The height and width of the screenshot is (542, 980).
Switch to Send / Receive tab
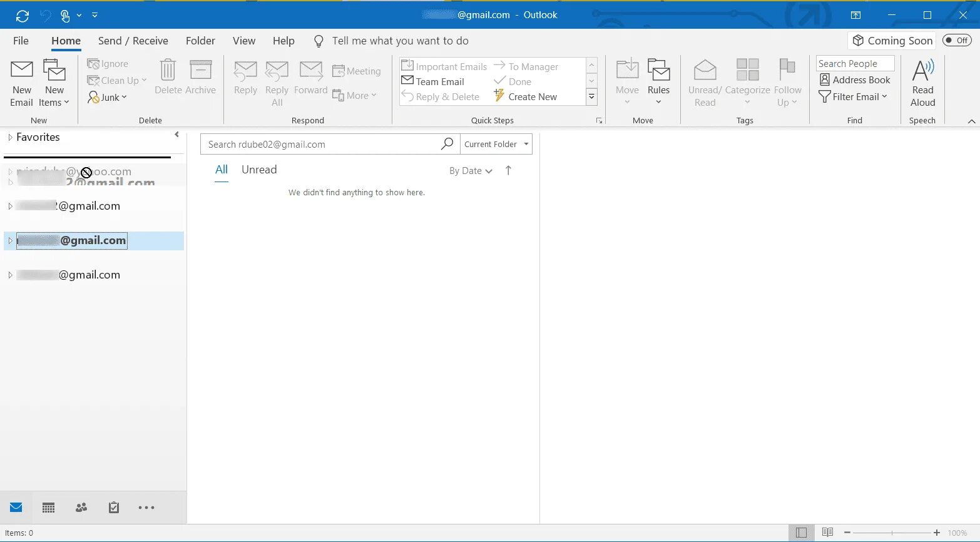click(x=133, y=41)
